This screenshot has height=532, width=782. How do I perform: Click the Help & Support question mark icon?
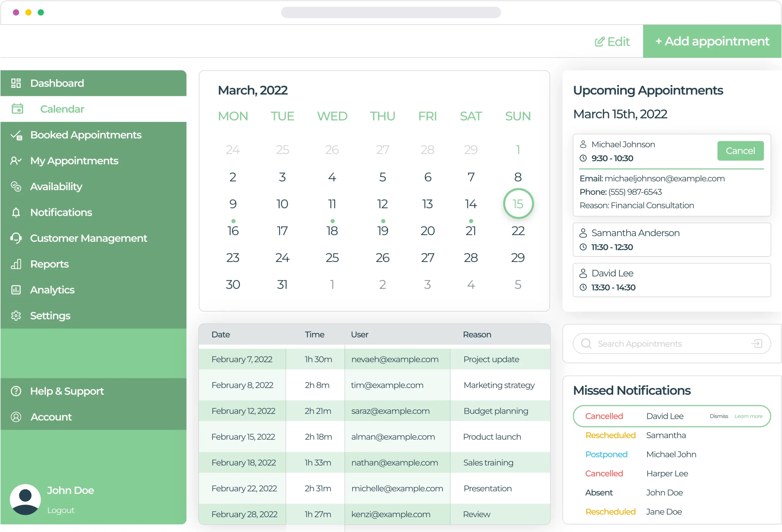pyautogui.click(x=16, y=391)
